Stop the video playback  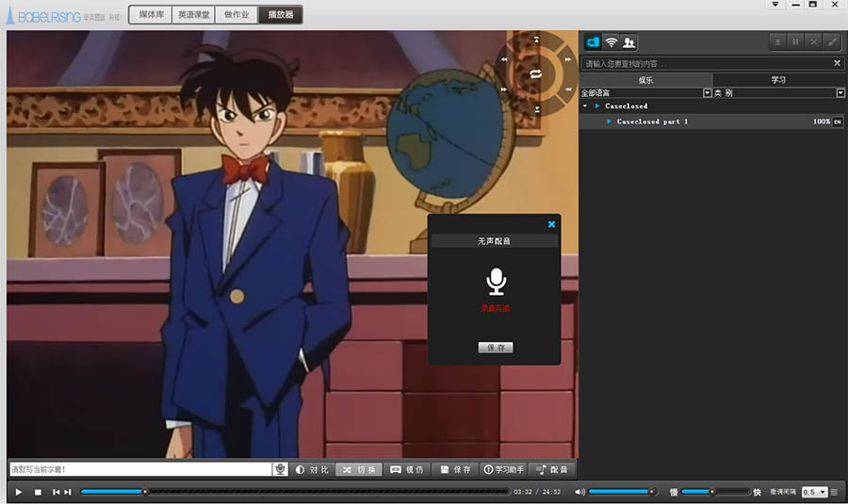pyautogui.click(x=38, y=492)
